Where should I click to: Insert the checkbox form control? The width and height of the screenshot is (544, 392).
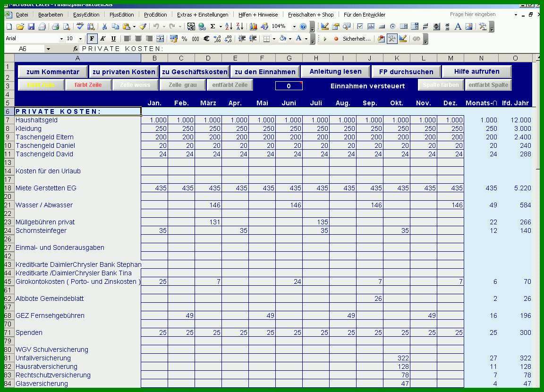tap(360, 26)
